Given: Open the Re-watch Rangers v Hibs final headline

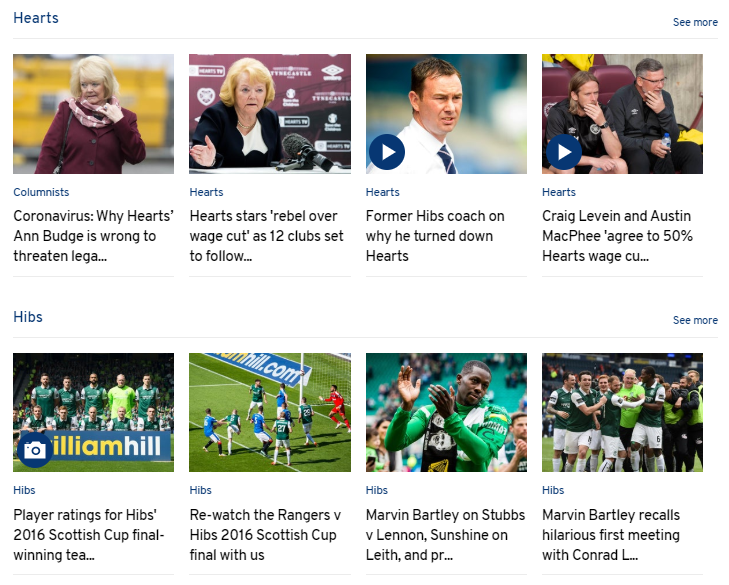Looking at the screenshot, I should click(265, 535).
